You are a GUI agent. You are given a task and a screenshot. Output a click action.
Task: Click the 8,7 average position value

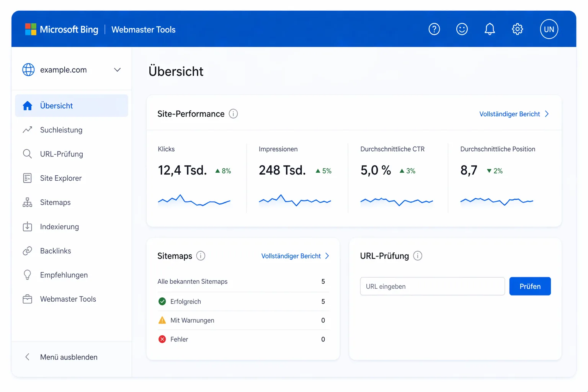[469, 170]
